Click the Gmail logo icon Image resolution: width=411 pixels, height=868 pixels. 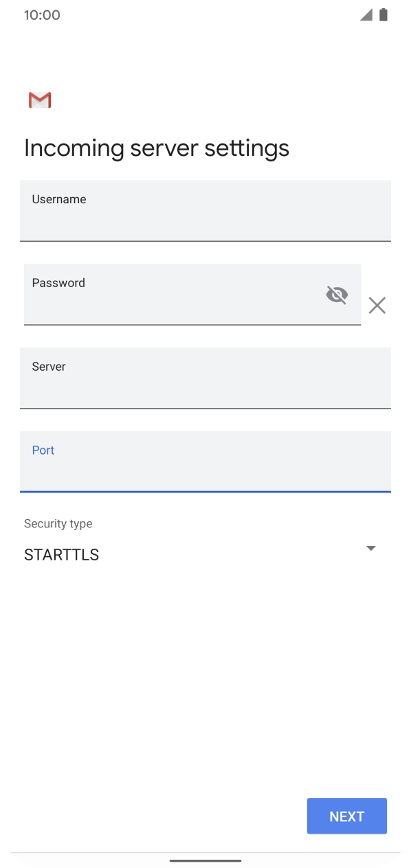click(40, 100)
